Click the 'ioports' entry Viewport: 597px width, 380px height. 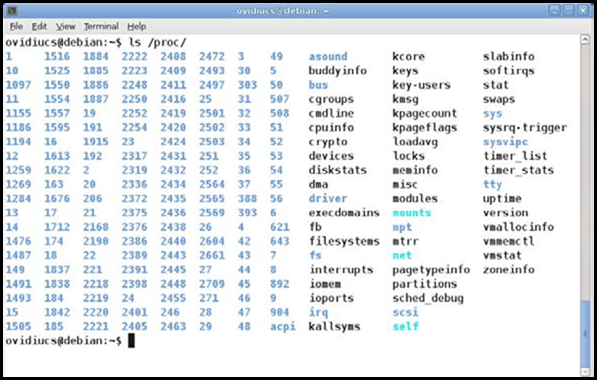tap(331, 299)
